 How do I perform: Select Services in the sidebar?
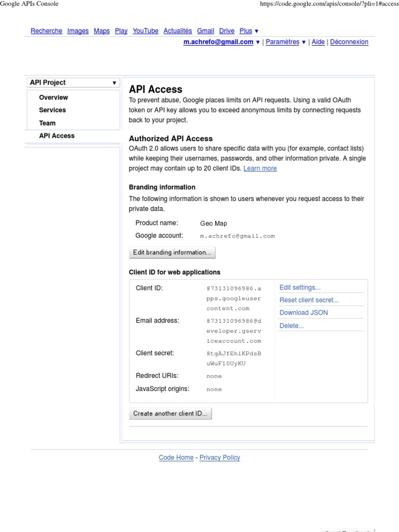tap(52, 110)
